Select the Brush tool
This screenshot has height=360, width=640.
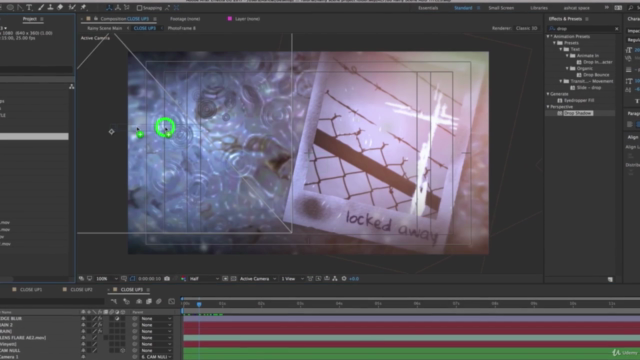40,7
